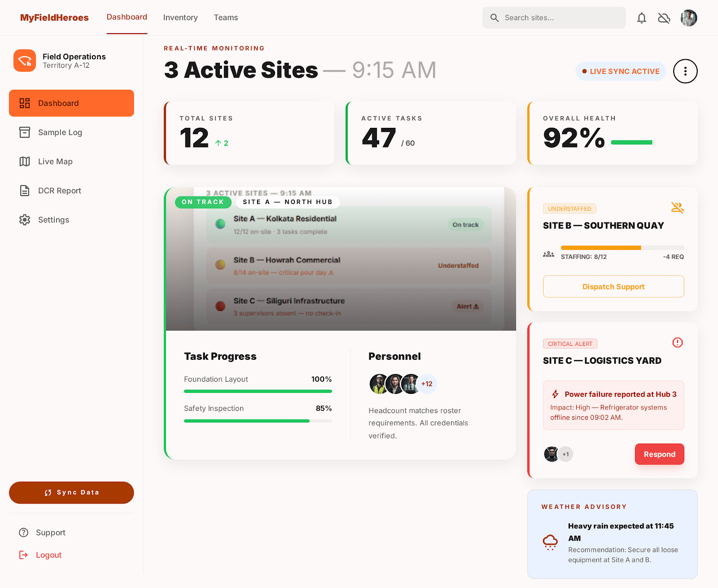Viewport: 718px width, 588px height.
Task: Open the three-dot more options menu
Action: coord(685,71)
